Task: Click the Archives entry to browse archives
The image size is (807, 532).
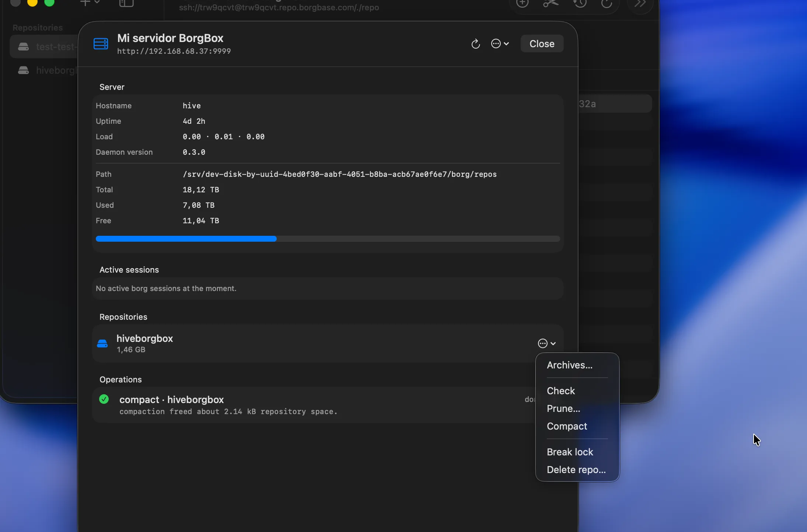Action: 570,365
